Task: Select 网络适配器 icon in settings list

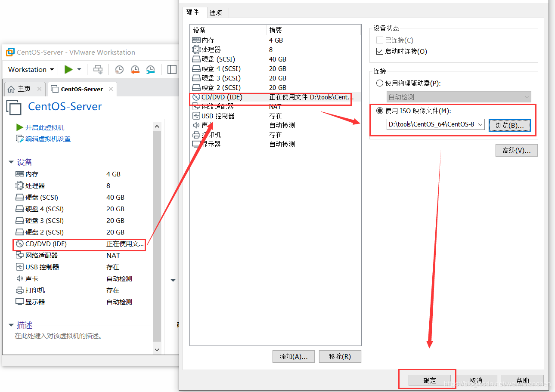Action: pos(196,107)
